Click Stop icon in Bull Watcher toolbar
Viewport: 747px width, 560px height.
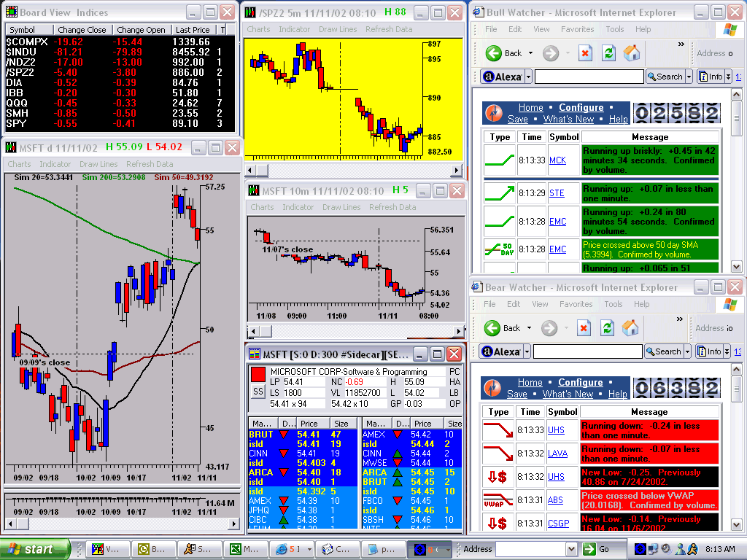[585, 52]
